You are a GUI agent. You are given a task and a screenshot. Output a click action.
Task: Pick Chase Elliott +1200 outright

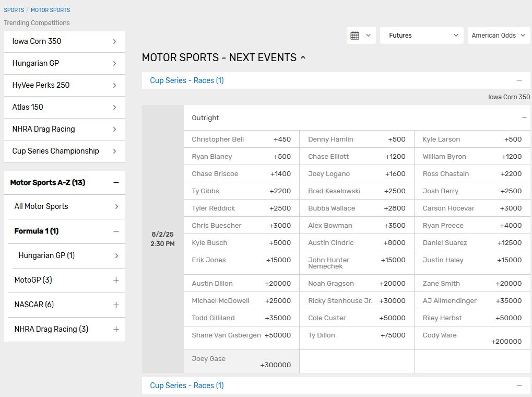(357, 157)
